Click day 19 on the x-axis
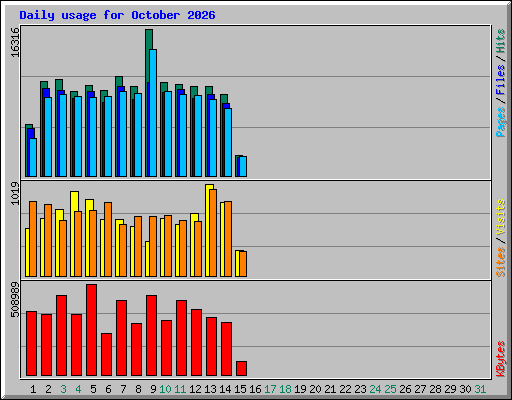512x400 pixels. point(300,389)
